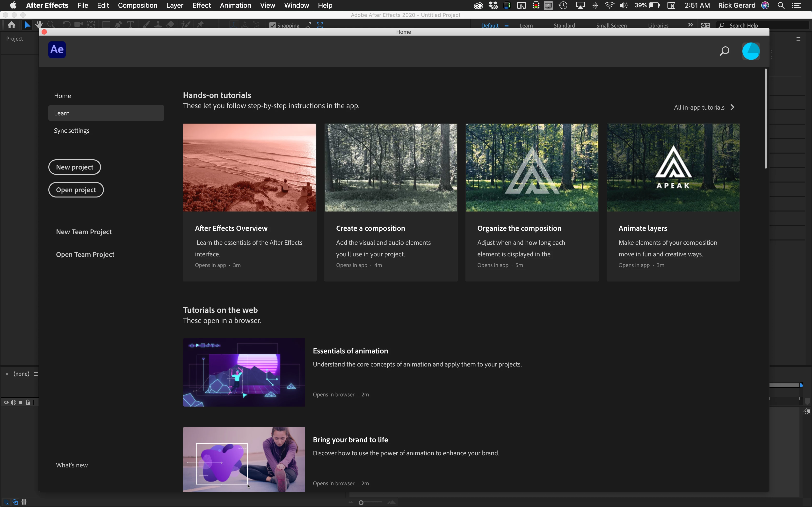This screenshot has height=507, width=812.
Task: Select the Zoom magnifier tool
Action: [51, 25]
